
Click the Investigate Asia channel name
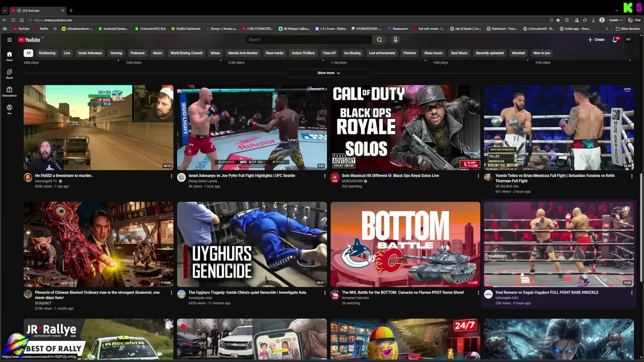tap(200, 298)
